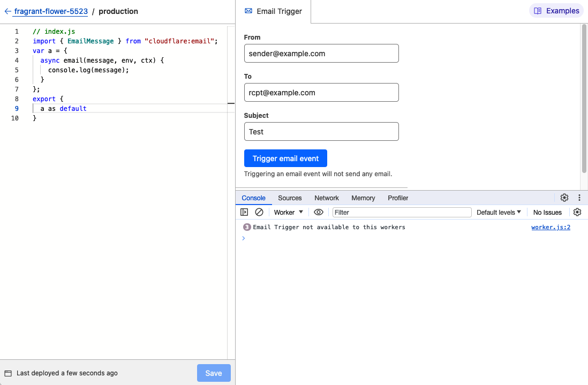Click the No Issues indicator
The image size is (588, 385).
click(547, 212)
